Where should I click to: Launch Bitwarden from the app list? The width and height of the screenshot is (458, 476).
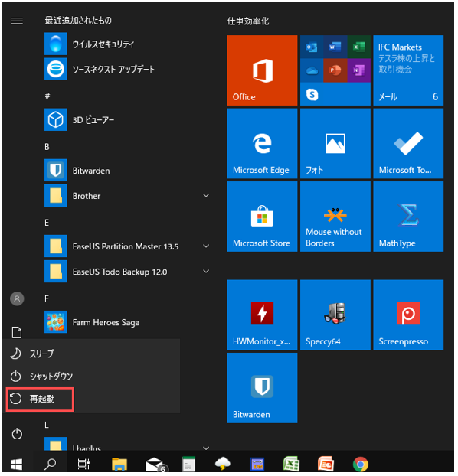(x=128, y=171)
